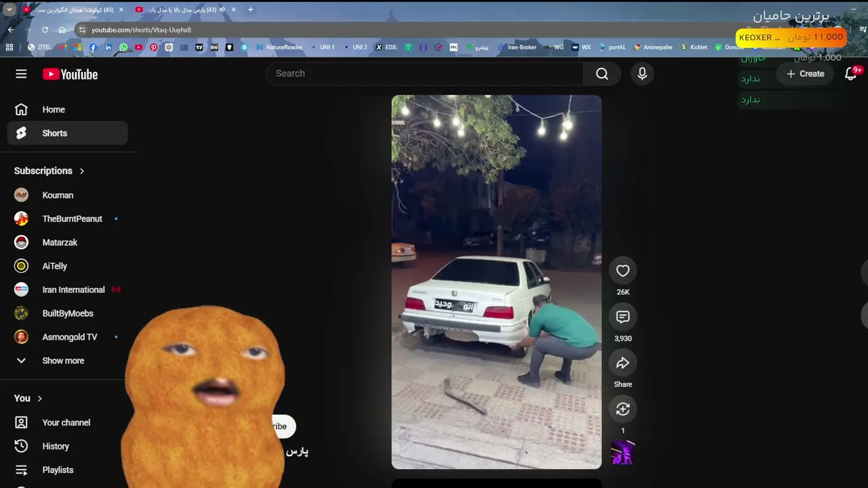Open the UNI 2 bookmark
Image resolution: width=868 pixels, height=488 pixels.
tap(355, 47)
